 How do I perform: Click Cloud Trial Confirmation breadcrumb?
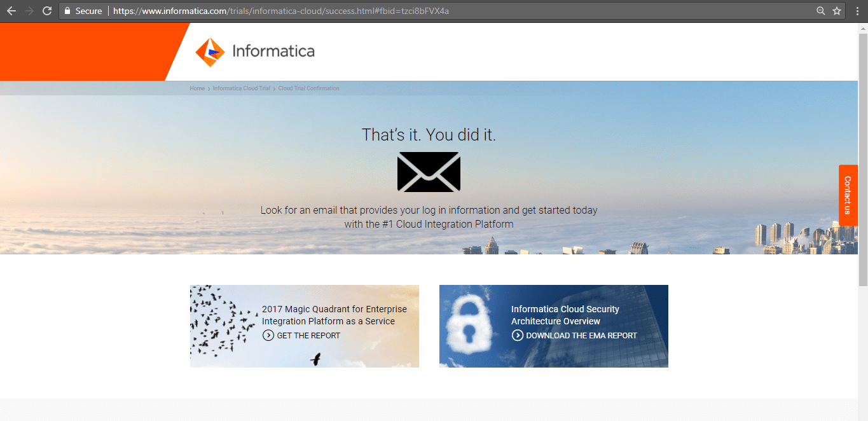309,88
